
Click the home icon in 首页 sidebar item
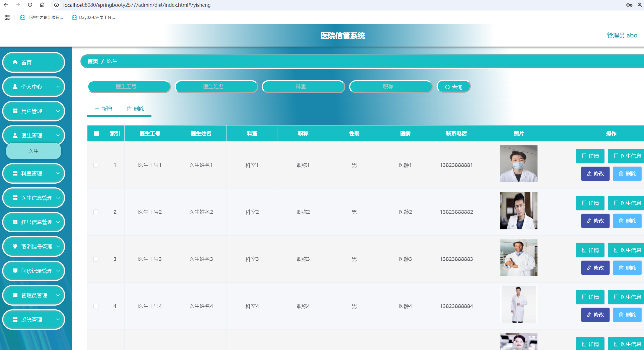[15, 62]
